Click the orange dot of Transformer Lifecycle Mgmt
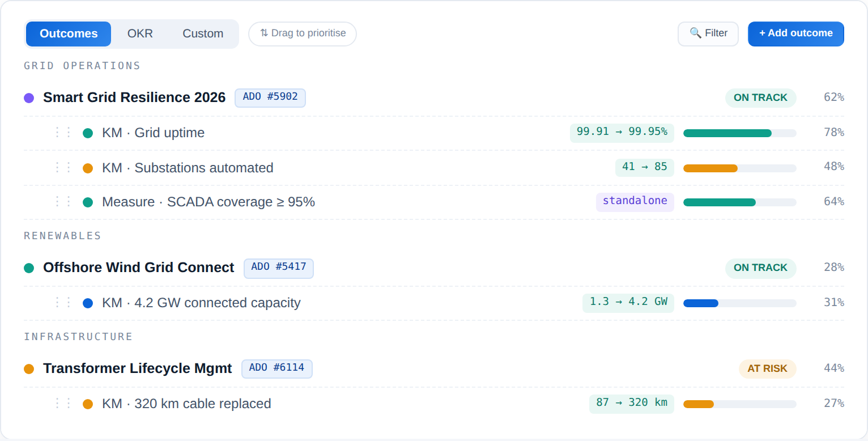The height and width of the screenshot is (441, 868). pos(29,369)
